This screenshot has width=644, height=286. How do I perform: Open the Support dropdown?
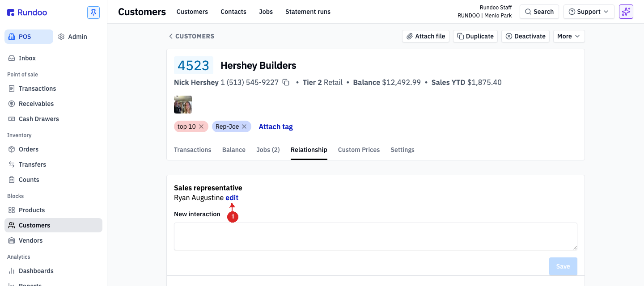tap(589, 12)
